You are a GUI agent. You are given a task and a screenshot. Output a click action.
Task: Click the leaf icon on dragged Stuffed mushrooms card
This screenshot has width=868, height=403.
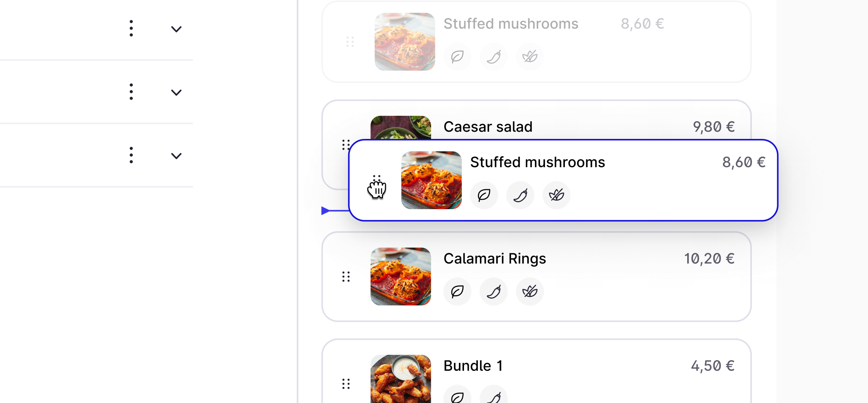tap(484, 195)
